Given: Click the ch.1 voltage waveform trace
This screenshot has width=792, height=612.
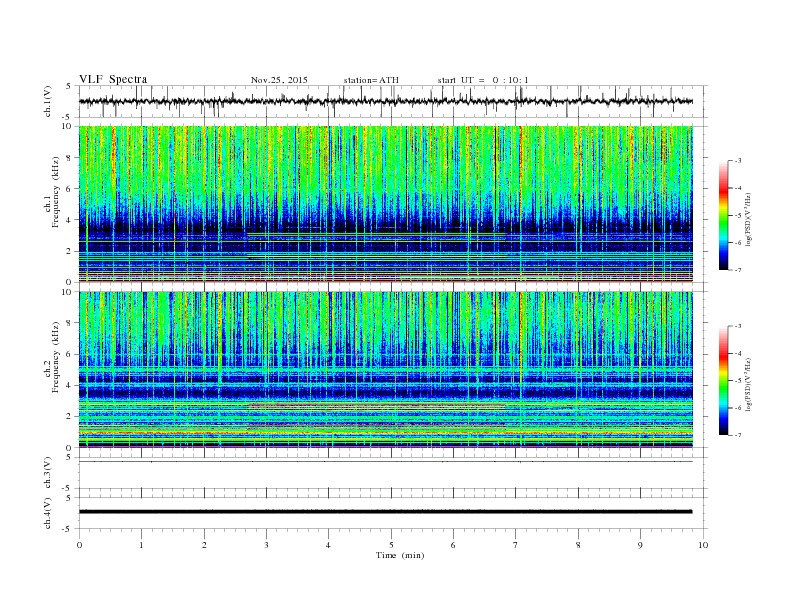Looking at the screenshot, I should [385, 101].
